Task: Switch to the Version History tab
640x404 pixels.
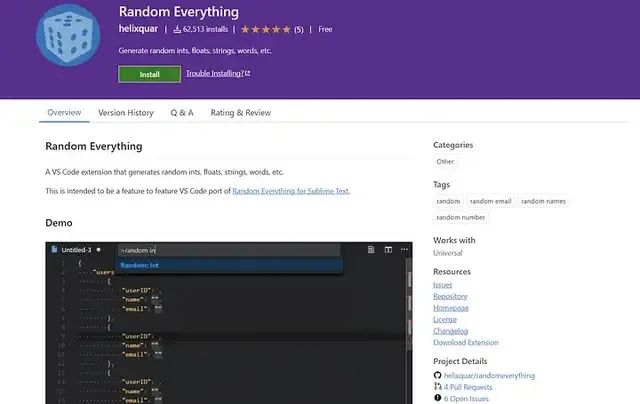Action: (x=126, y=113)
